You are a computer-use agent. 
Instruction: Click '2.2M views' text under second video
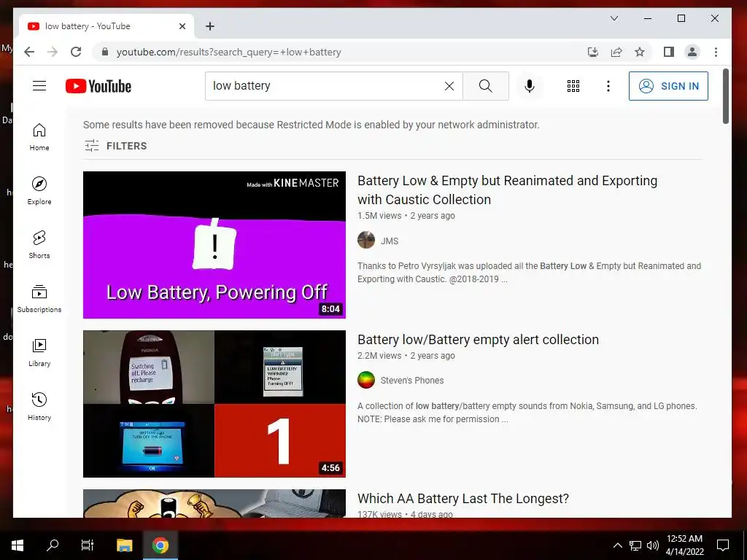[379, 356]
